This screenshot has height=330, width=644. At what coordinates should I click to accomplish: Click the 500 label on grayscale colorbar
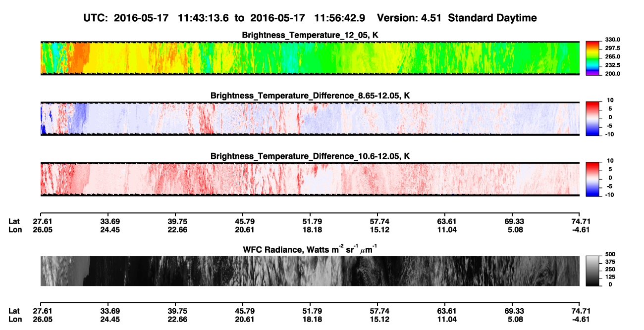[x=610, y=253]
